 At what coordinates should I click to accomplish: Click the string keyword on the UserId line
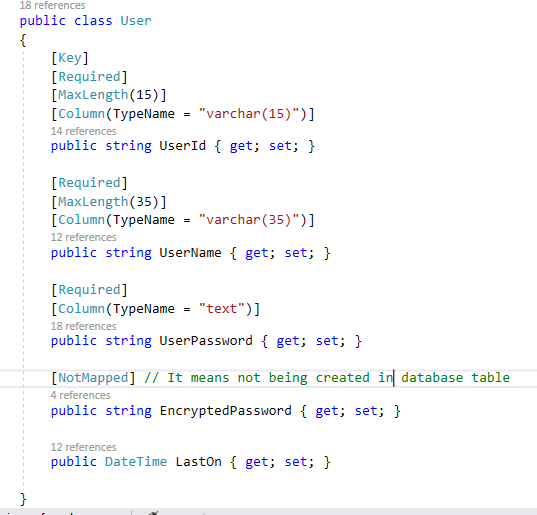pyautogui.click(x=128, y=146)
